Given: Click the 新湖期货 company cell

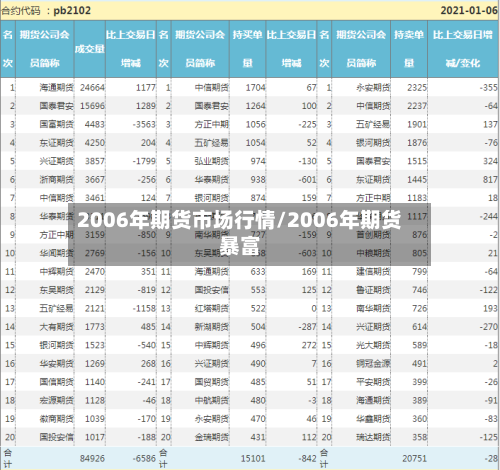Looking at the screenshot, I should (x=212, y=327).
